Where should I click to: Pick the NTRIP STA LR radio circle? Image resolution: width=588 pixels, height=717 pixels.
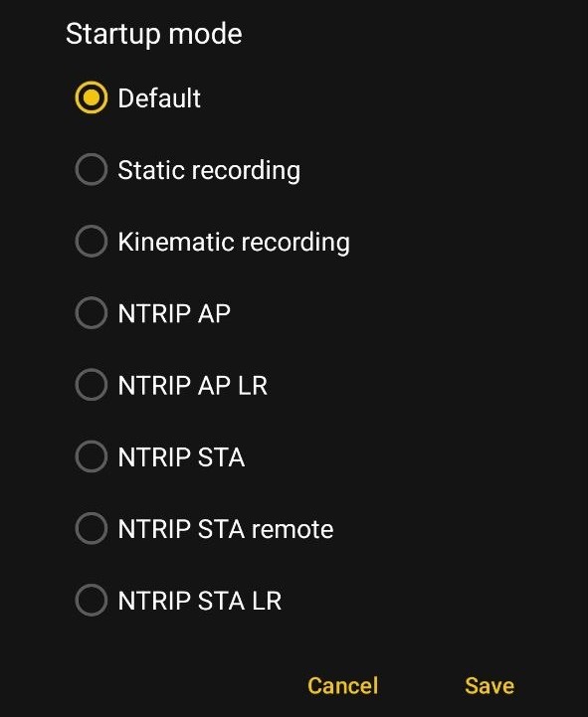point(92,601)
